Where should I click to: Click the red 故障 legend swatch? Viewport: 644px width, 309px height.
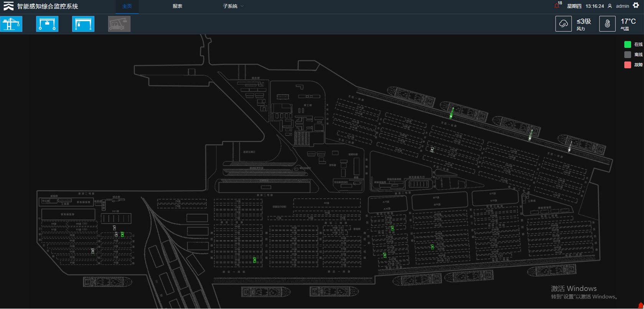click(x=627, y=65)
